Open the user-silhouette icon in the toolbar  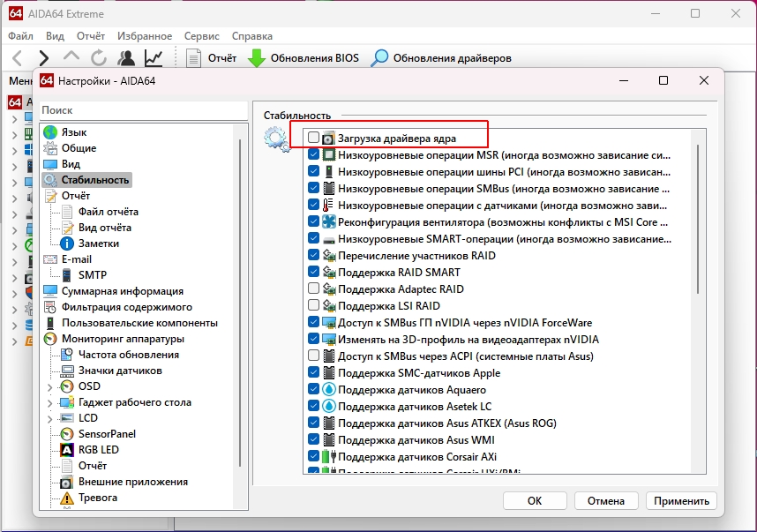click(x=126, y=58)
